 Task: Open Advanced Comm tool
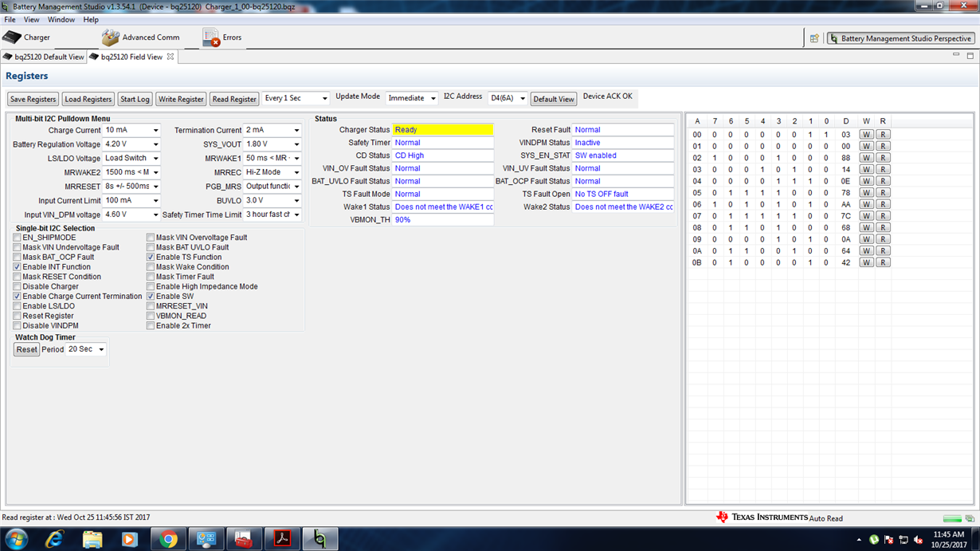[x=140, y=37]
